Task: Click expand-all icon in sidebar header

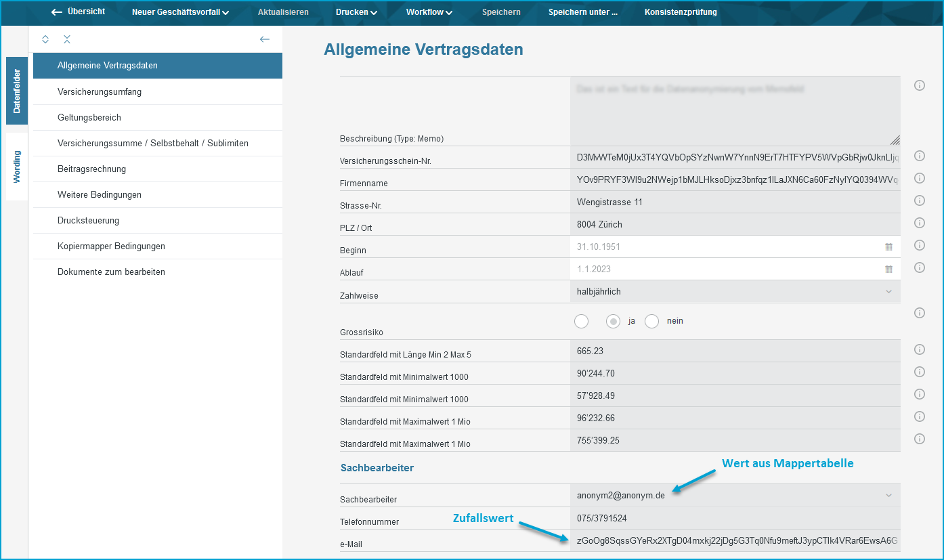Action: point(45,39)
